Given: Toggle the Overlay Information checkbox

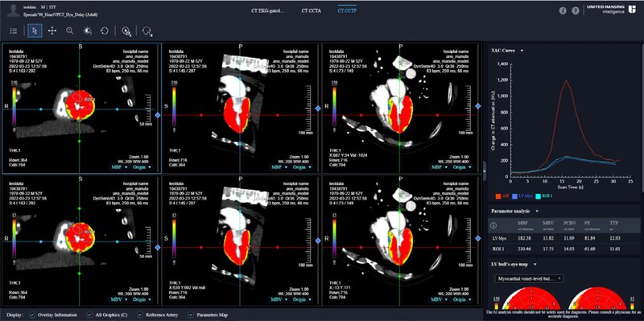Looking at the screenshot, I should [x=32, y=315].
